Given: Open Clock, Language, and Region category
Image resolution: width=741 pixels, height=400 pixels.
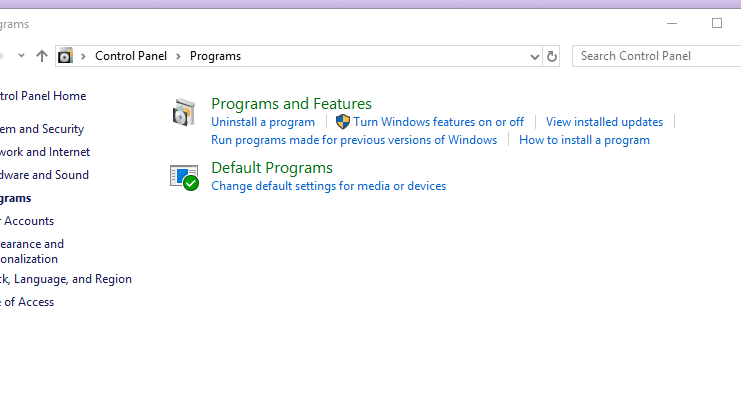Looking at the screenshot, I should click(66, 279).
